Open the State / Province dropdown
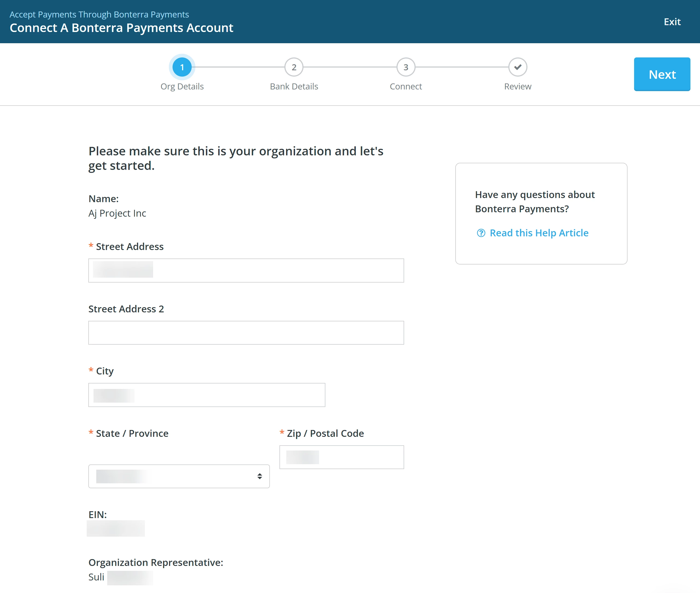 [x=179, y=476]
